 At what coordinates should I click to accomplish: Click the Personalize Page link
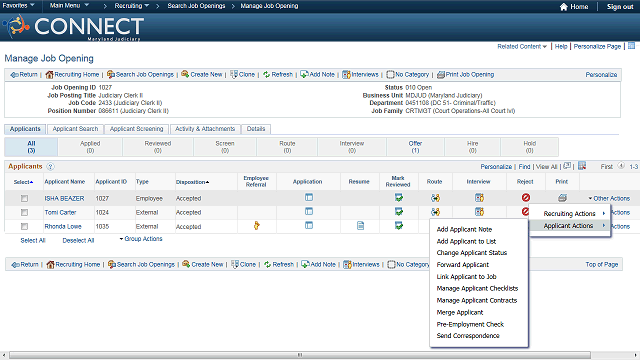[x=597, y=47]
